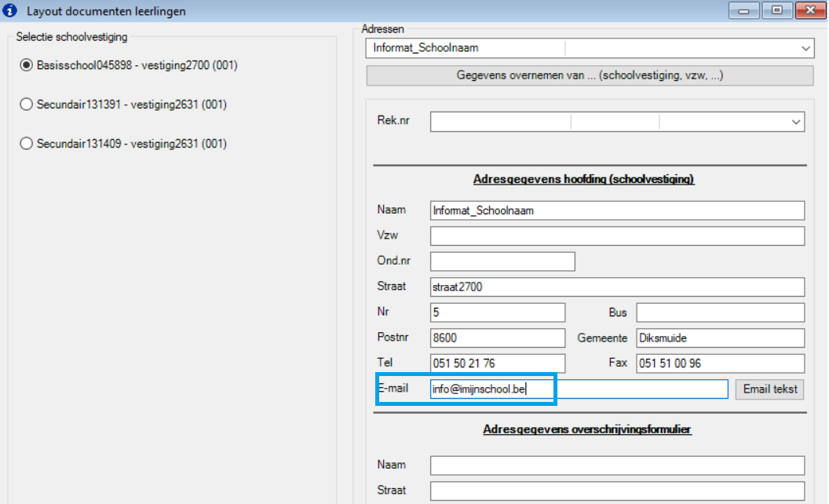The image size is (829, 504).
Task: Select the Straat field containing straat2700
Action: 617,287
